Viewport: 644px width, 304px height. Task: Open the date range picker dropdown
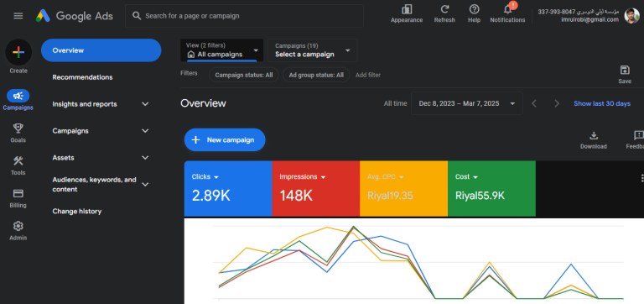(467, 103)
